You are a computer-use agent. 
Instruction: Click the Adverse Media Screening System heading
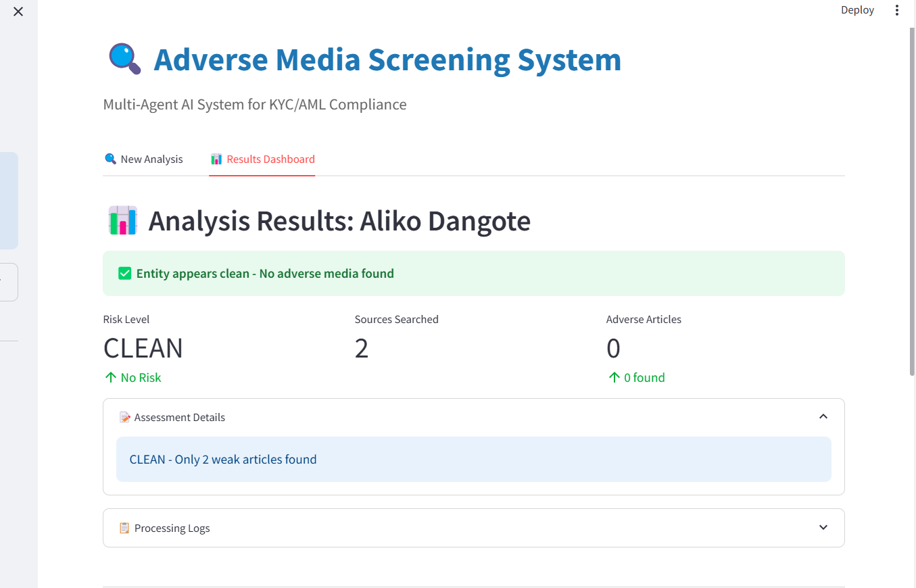(387, 59)
